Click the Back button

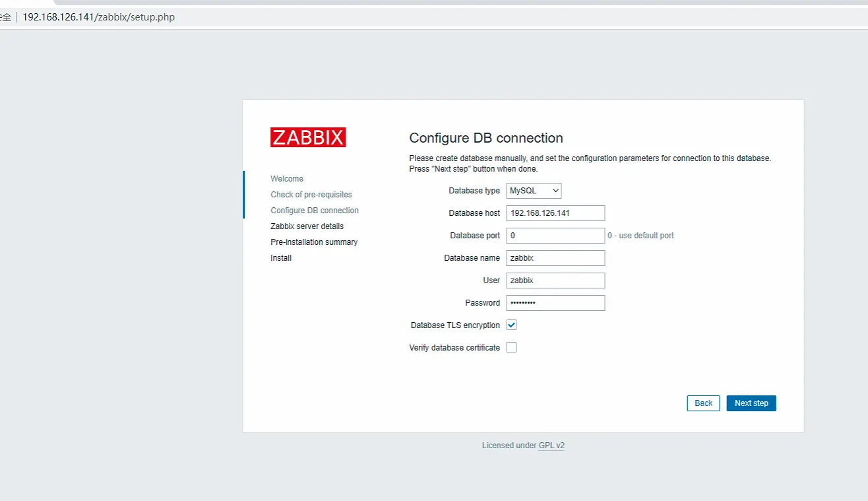tap(703, 403)
